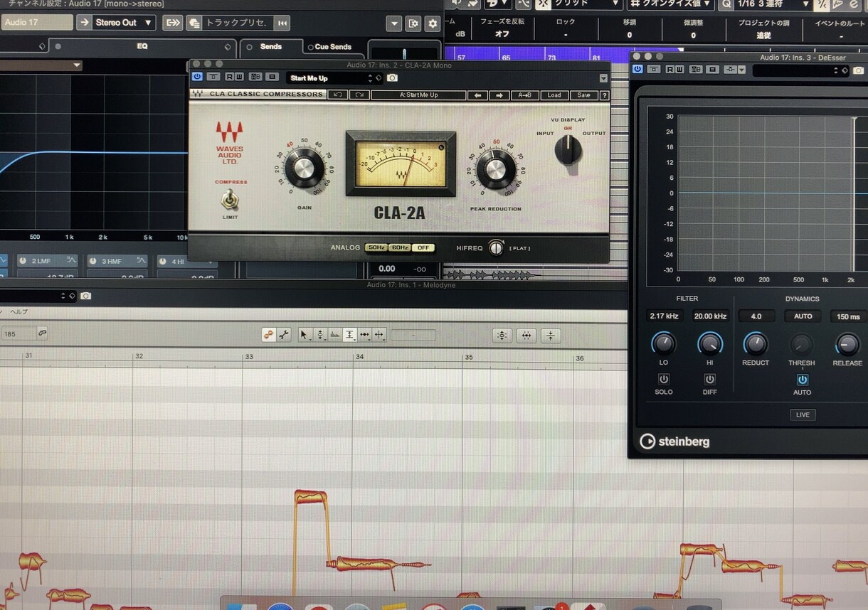Image resolution: width=868 pixels, height=610 pixels.
Task: Take CLA-2A plugin snapshot with camera icon
Action: point(392,78)
